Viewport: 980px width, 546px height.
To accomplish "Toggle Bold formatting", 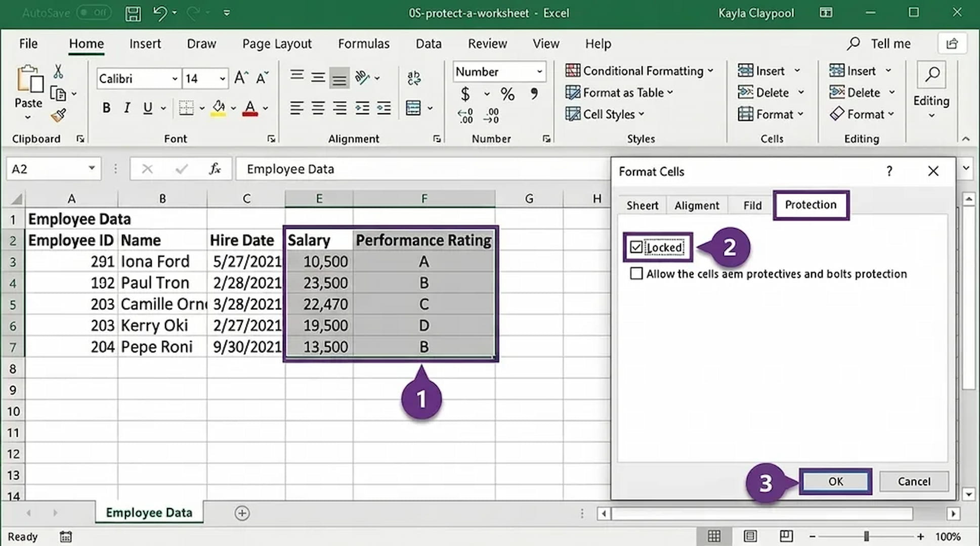I will tap(106, 108).
